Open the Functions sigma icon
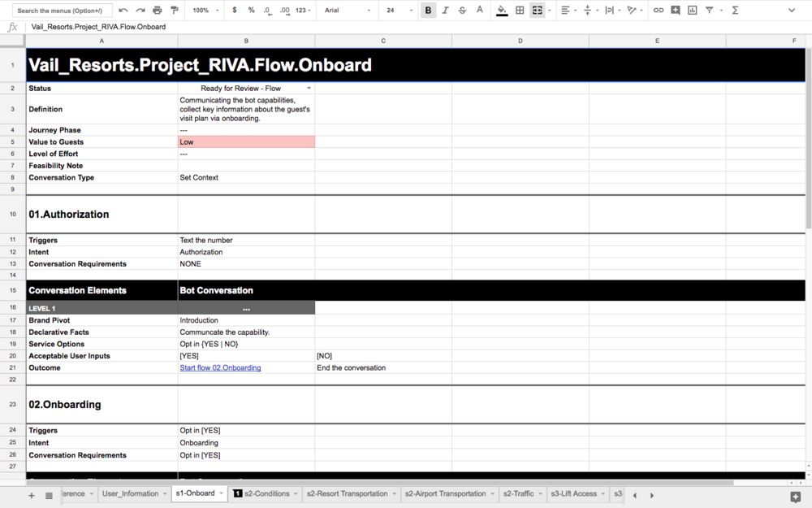This screenshot has height=508, width=812. click(x=735, y=11)
